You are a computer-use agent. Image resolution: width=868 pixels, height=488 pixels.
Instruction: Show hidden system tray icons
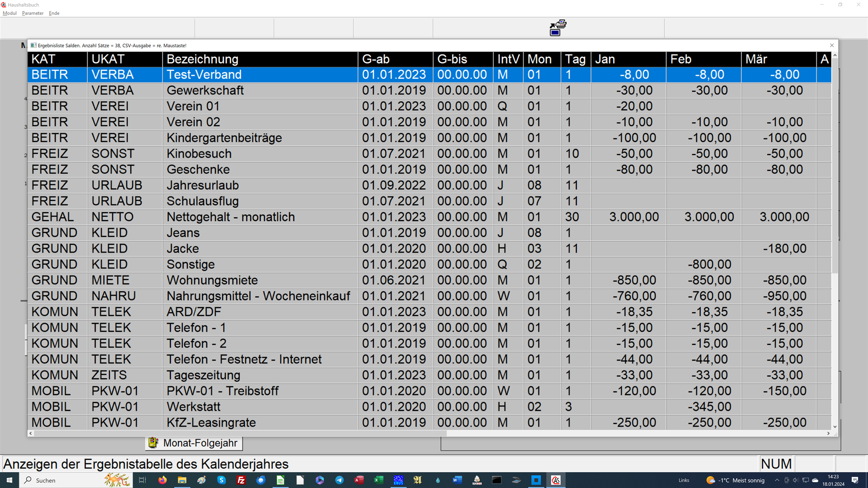click(x=777, y=480)
